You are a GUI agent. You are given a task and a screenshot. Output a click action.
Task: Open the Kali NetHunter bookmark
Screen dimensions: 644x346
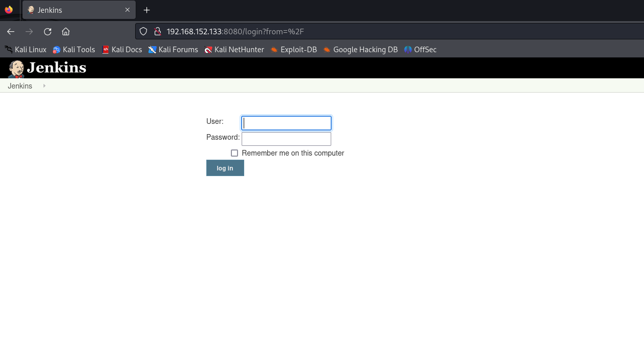coord(234,50)
